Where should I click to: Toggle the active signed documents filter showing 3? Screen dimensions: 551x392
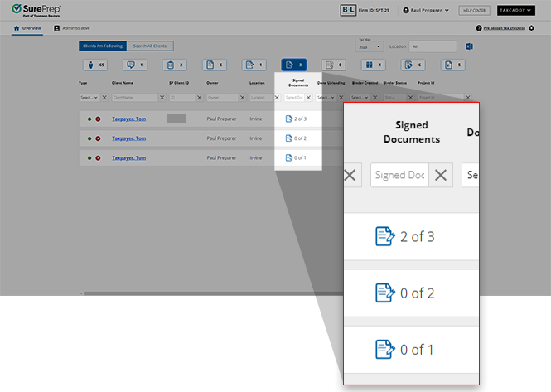click(294, 65)
